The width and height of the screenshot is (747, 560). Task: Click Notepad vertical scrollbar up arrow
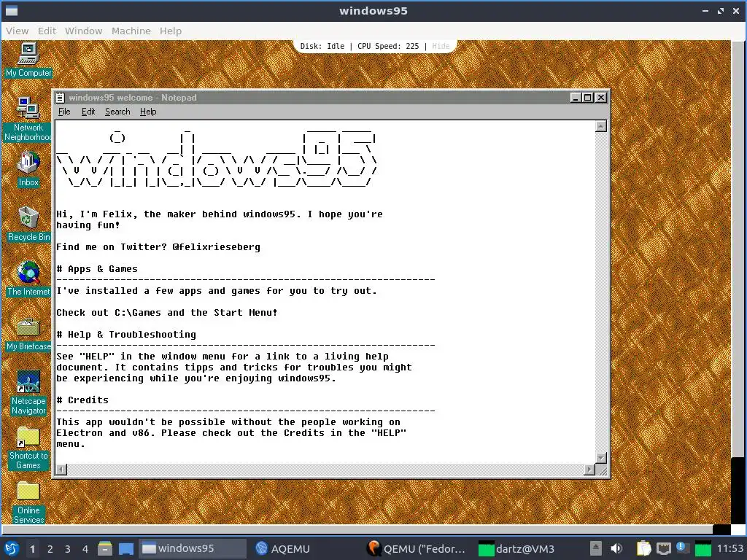pyautogui.click(x=601, y=126)
